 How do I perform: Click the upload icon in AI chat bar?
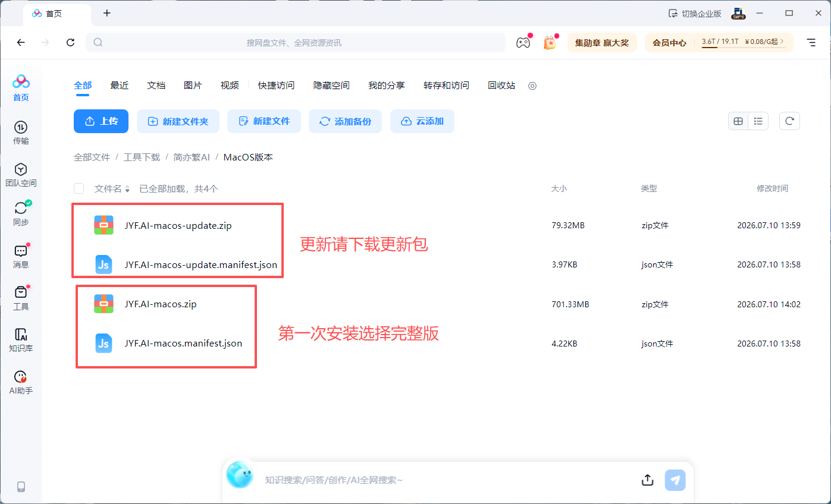pyautogui.click(x=648, y=480)
